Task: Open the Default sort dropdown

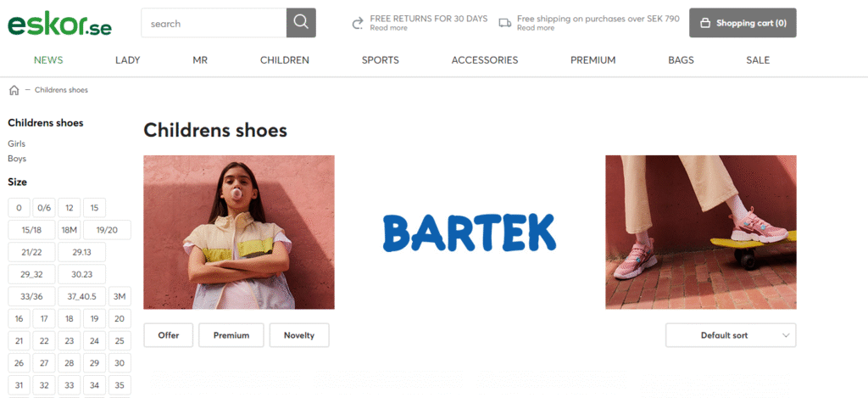Action: [731, 335]
